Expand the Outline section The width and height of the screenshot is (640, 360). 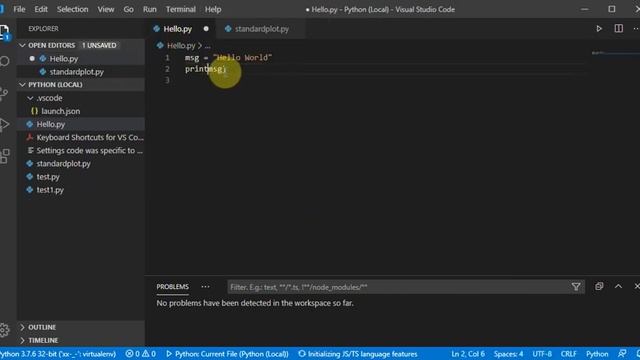pos(22,327)
